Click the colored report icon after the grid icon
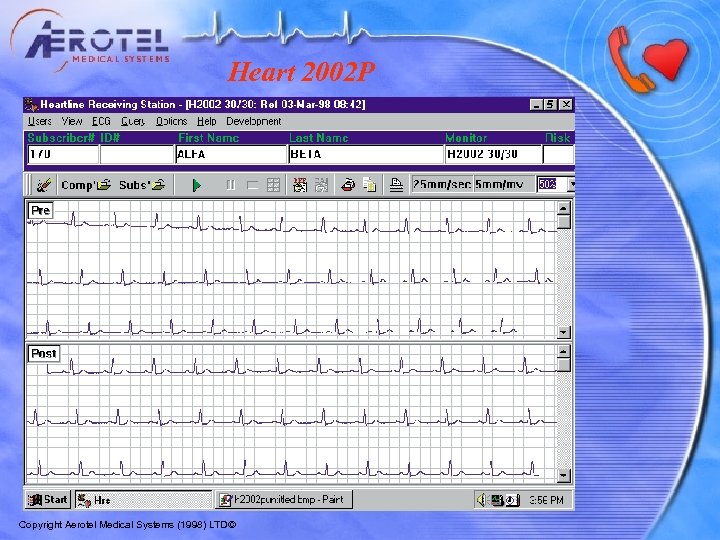Screen dimensions: 720x540 300,185
